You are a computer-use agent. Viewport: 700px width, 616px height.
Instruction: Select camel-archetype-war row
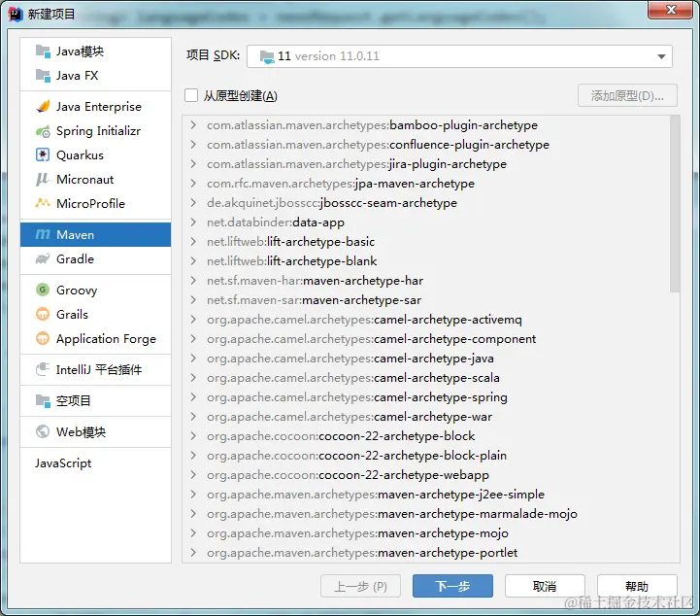point(426,416)
